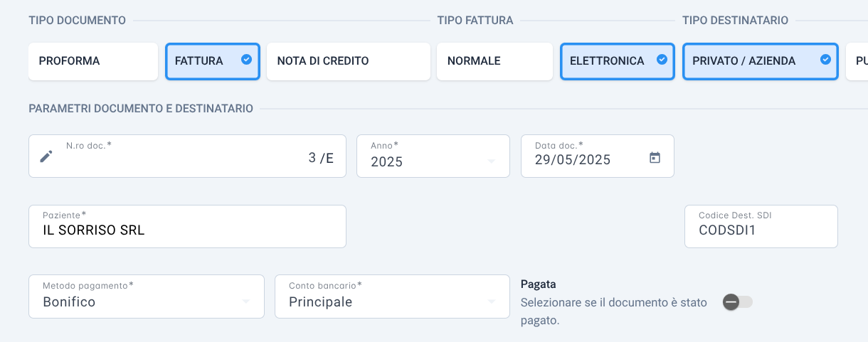The width and height of the screenshot is (868, 342).
Task: Click the pencil edit icon for document number
Action: (x=46, y=156)
